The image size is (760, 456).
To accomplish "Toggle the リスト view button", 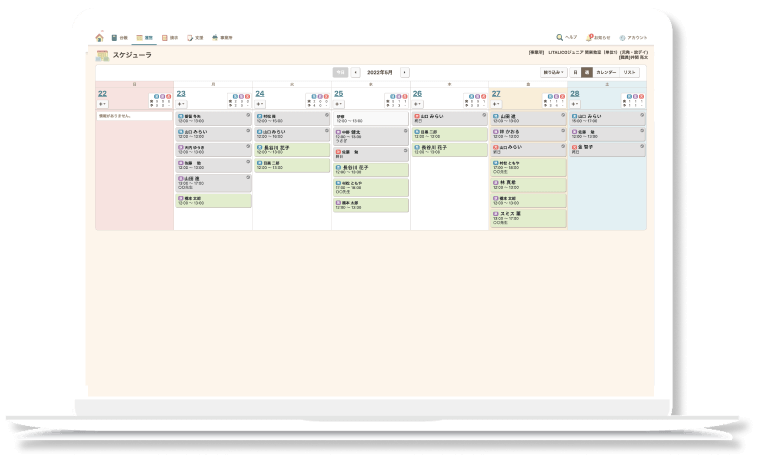I will click(630, 72).
